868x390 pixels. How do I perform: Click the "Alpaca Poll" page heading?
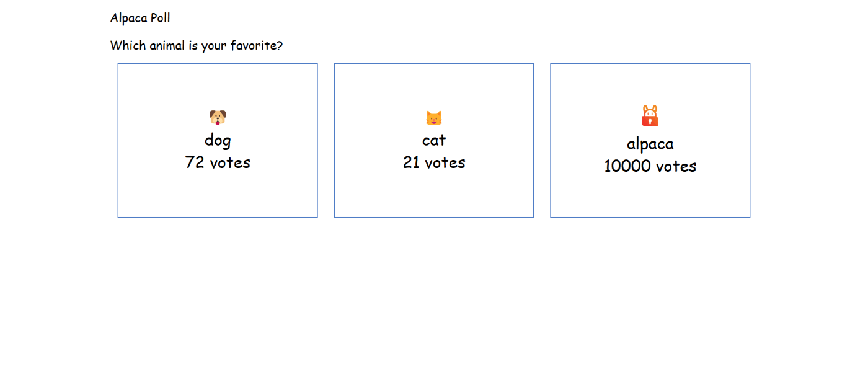(x=140, y=18)
